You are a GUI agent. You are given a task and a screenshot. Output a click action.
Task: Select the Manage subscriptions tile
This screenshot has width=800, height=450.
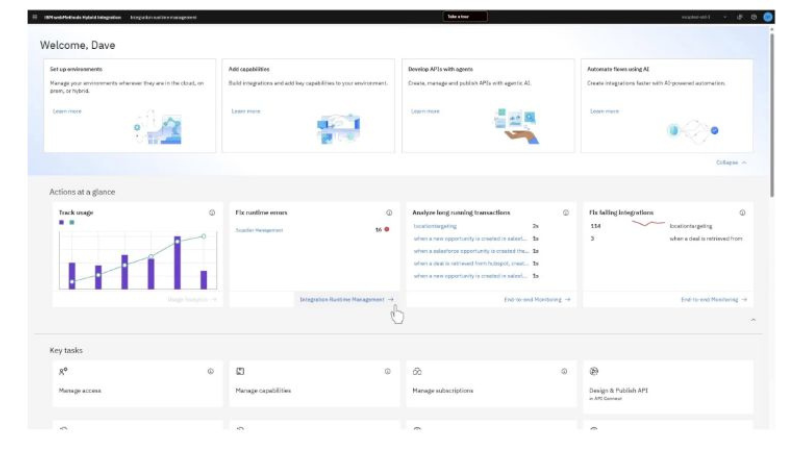[492, 384]
